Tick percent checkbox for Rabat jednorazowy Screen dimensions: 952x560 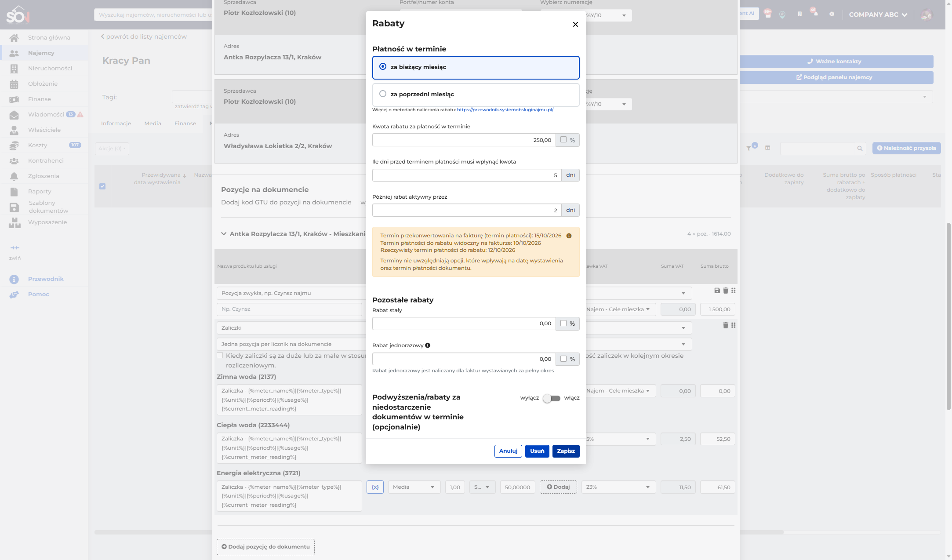point(563,359)
